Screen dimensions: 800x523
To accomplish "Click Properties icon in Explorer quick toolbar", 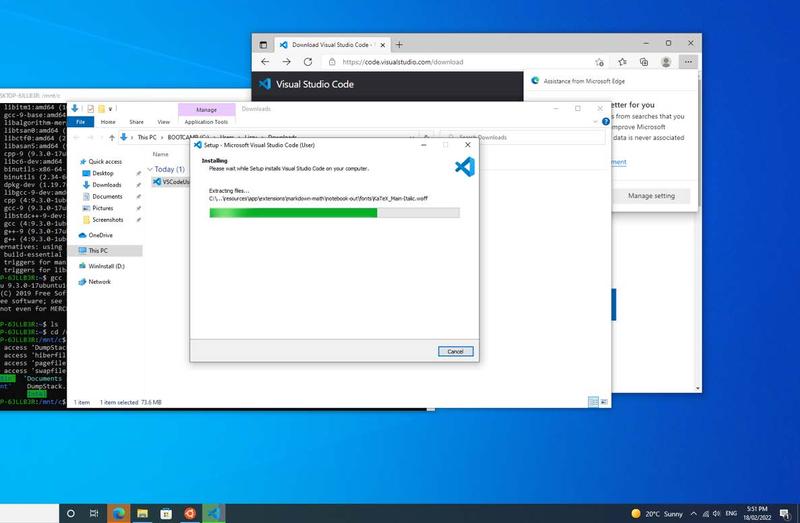I will point(90,109).
